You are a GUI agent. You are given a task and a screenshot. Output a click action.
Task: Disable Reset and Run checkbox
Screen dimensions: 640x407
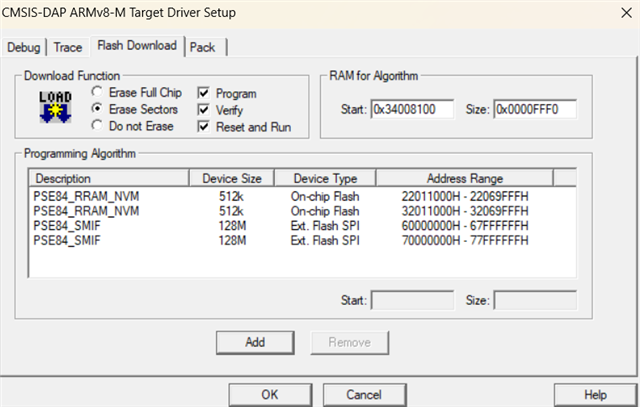205,126
